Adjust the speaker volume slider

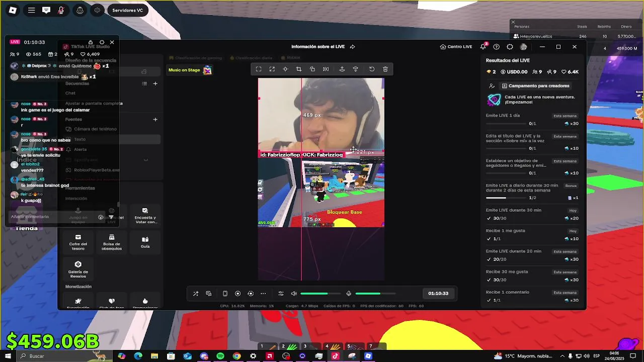pyautogui.click(x=320, y=294)
